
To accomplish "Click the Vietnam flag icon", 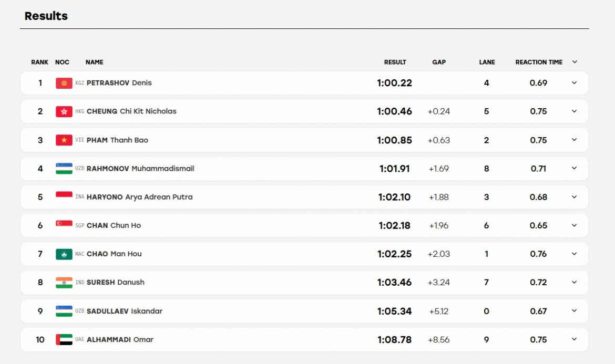I will click(64, 140).
